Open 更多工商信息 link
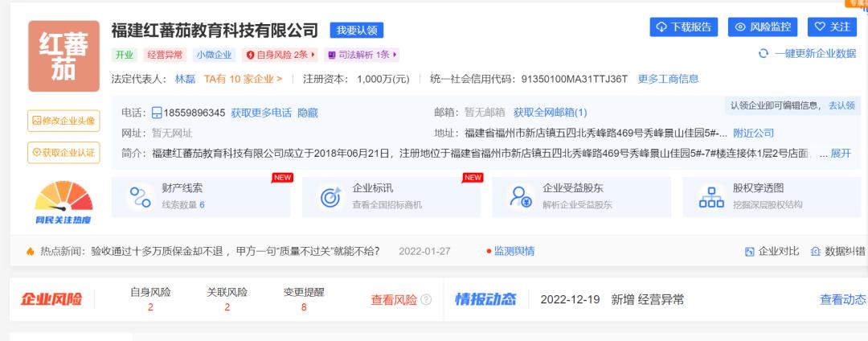 668,79
